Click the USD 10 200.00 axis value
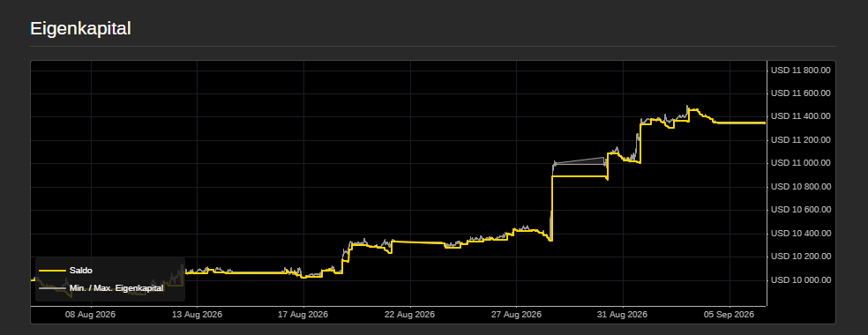This screenshot has width=868, height=335. click(801, 257)
